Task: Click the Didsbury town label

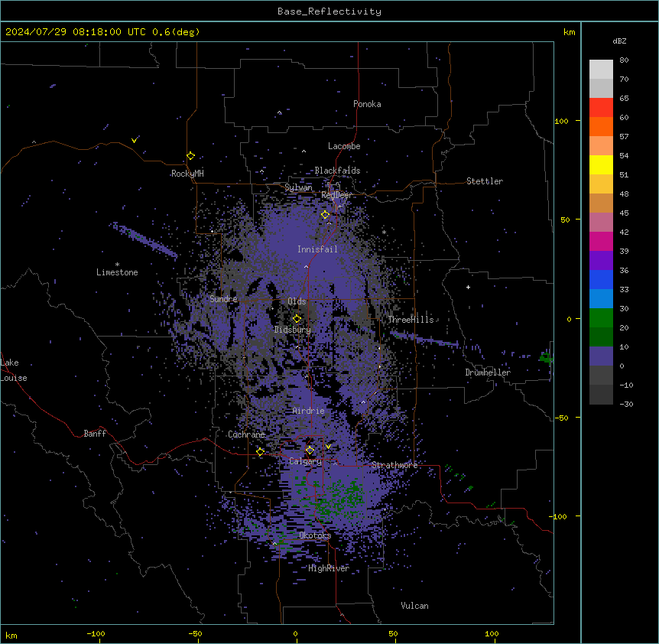Action: pos(293,330)
